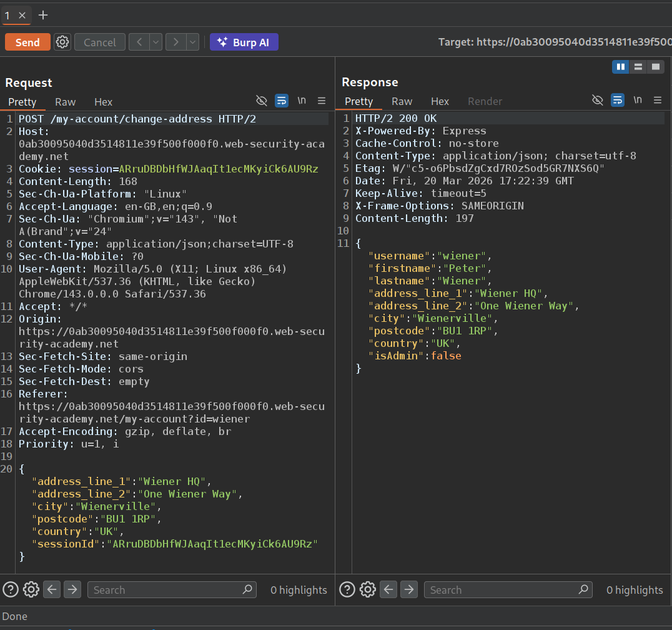
Task: Open request settings gear next to Send
Action: pos(62,42)
